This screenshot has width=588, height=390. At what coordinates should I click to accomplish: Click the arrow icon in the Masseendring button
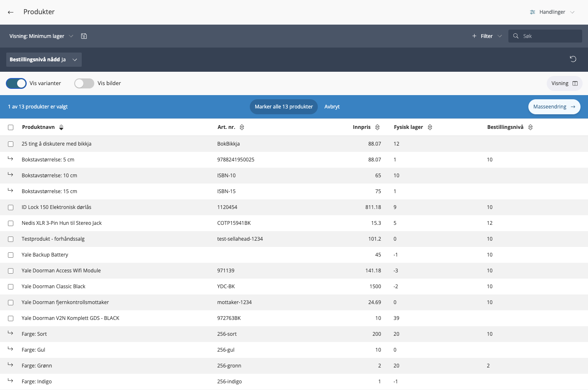tap(573, 107)
